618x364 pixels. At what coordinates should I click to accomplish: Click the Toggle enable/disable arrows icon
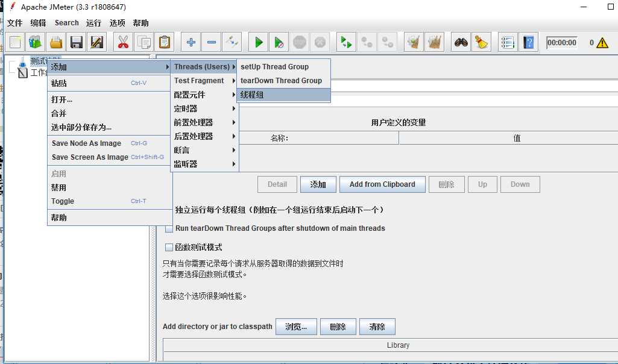232,42
